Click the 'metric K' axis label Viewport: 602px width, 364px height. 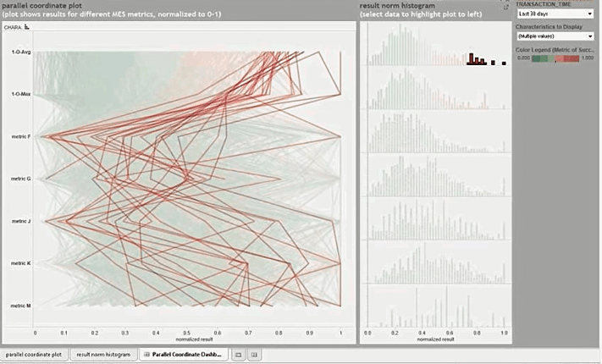tap(20, 263)
